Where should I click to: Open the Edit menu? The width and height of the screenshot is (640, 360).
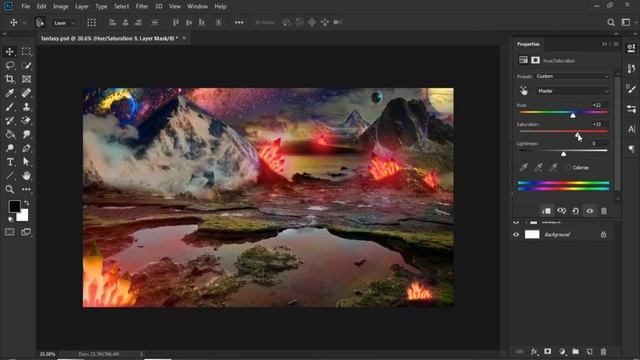click(x=41, y=7)
